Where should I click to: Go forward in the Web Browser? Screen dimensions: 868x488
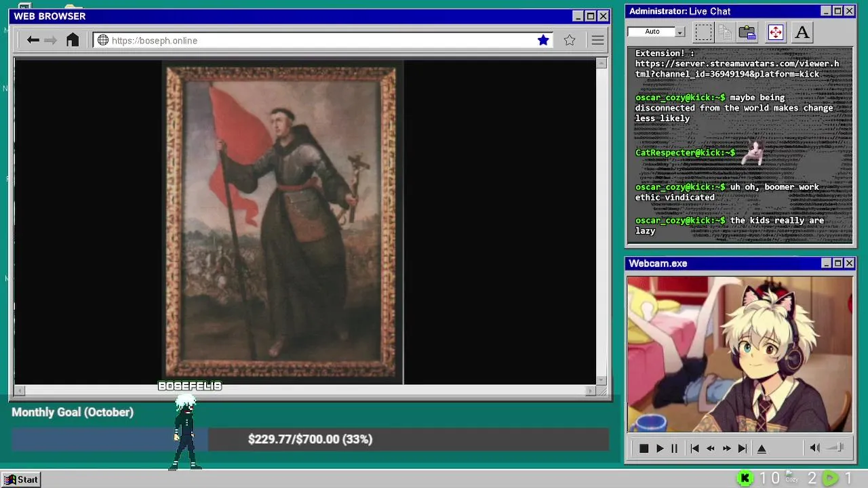tap(50, 41)
